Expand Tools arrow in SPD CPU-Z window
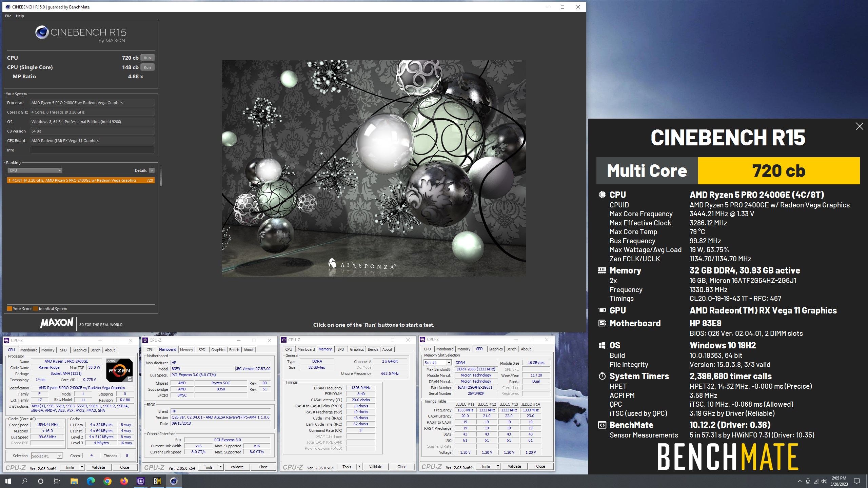Viewport: 868px width, 488px height. [498, 466]
